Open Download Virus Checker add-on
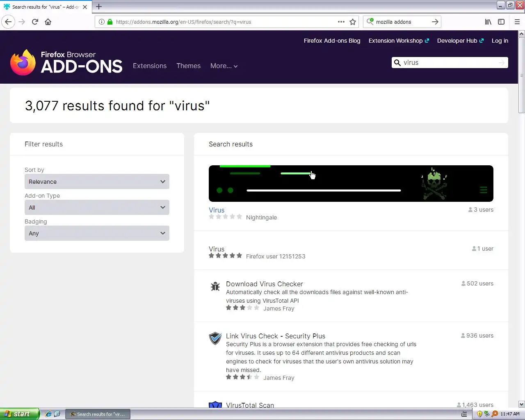This screenshot has height=420, width=525. [265, 284]
